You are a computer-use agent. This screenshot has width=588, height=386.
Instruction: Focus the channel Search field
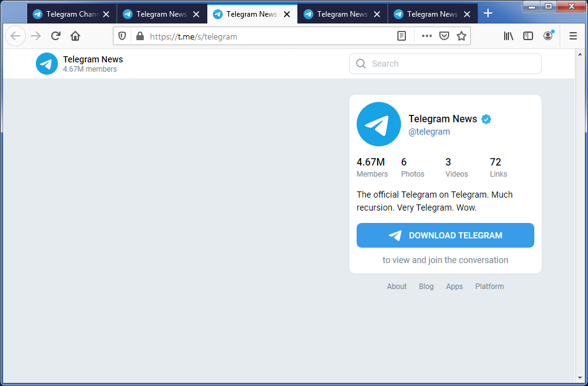[x=445, y=64]
